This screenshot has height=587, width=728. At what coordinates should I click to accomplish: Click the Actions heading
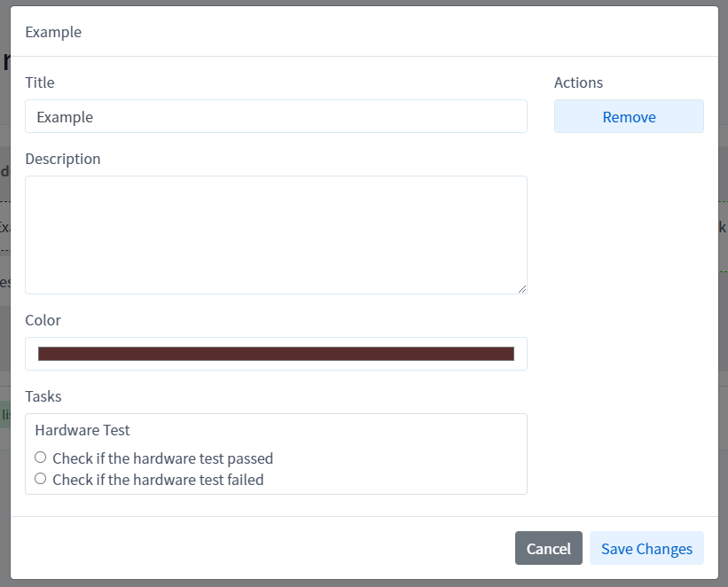pyautogui.click(x=578, y=82)
